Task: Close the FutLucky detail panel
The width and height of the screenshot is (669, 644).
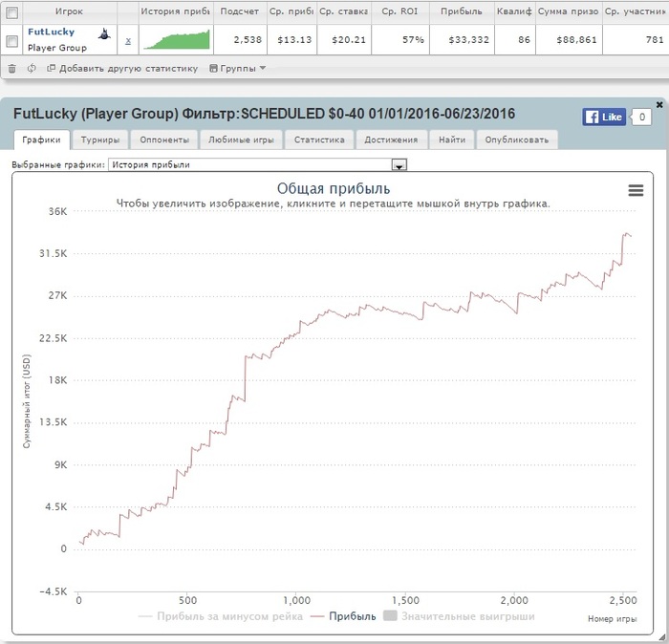Action: (659, 104)
